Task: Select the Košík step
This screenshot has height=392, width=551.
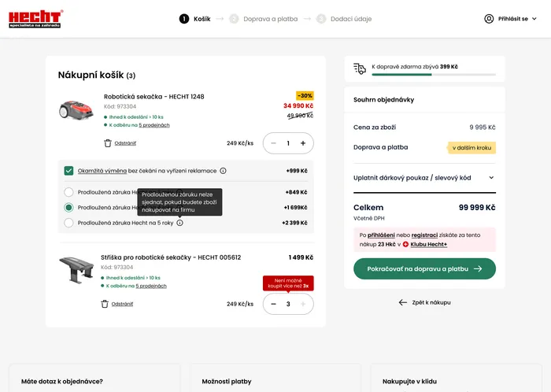Action: pos(194,19)
